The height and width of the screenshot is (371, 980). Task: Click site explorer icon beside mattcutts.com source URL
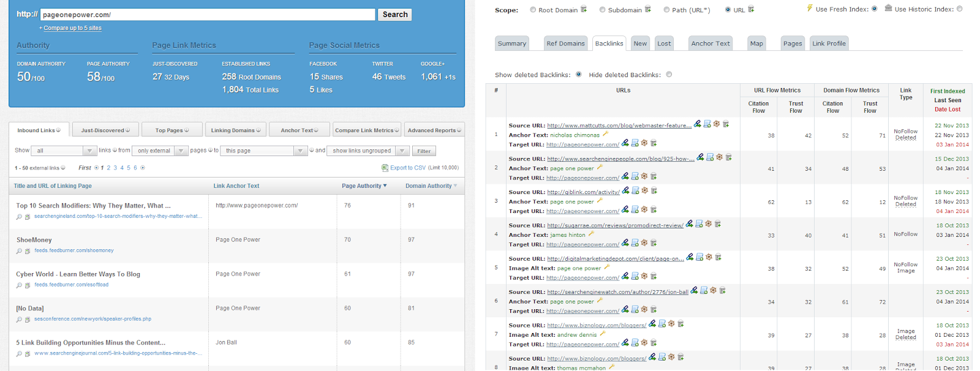pos(698,124)
